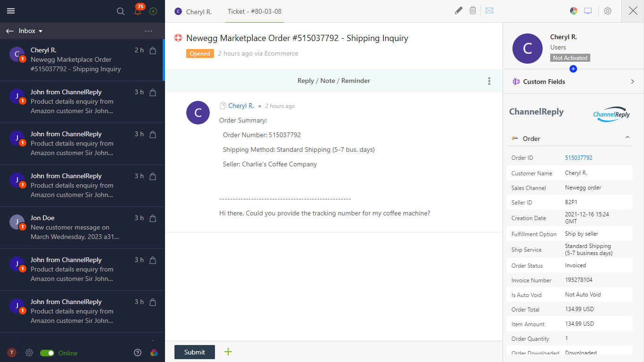Click the green plus next to Submit
This screenshot has width=644, height=362.
pyautogui.click(x=228, y=352)
